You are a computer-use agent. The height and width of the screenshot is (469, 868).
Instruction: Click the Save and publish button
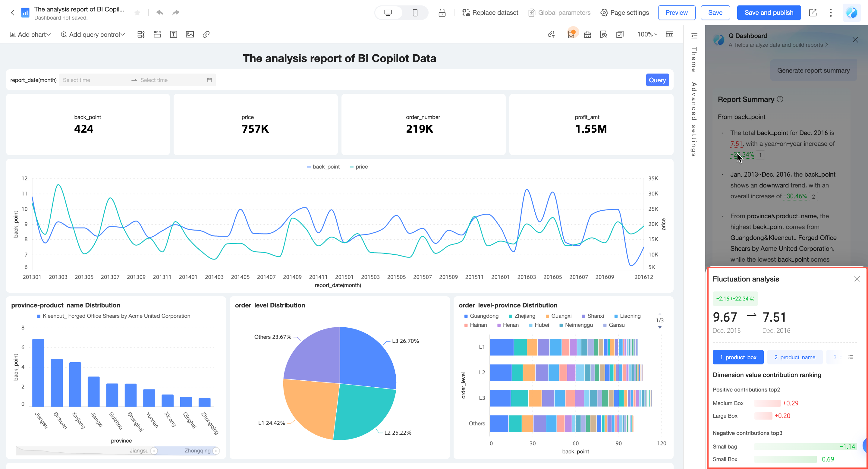click(769, 13)
